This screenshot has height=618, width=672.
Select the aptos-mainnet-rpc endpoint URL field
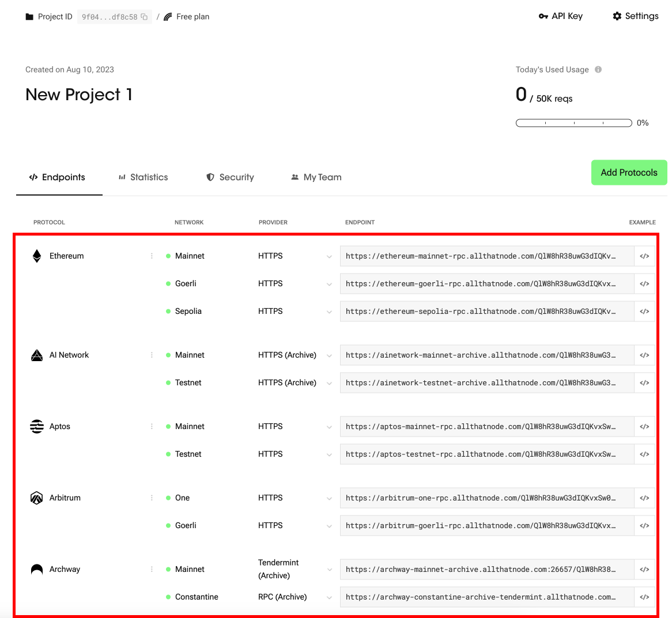point(487,427)
